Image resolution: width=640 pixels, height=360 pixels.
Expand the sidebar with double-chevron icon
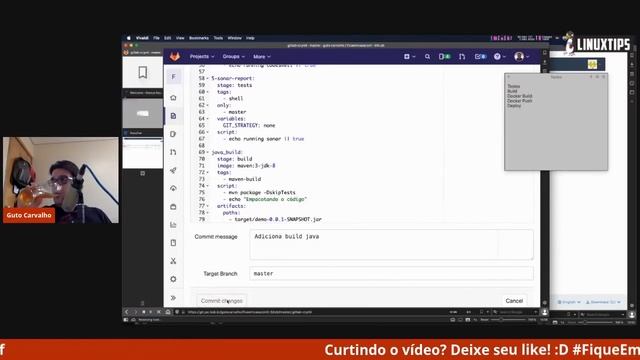(x=173, y=298)
